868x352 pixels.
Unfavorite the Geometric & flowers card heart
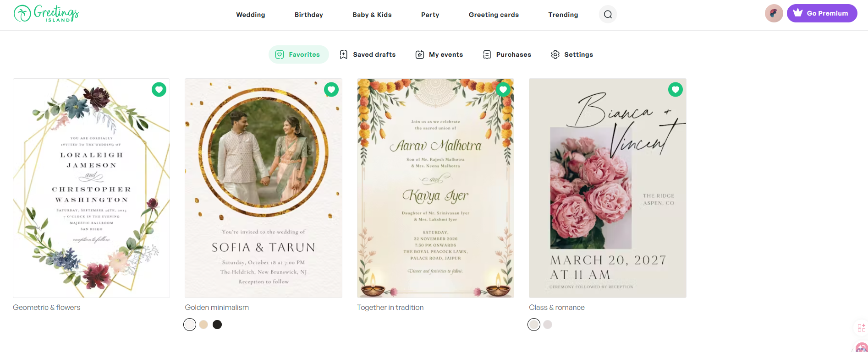click(x=159, y=90)
